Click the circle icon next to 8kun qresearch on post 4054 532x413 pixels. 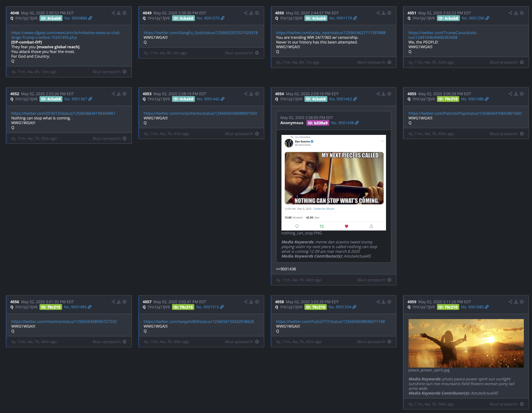click(x=389, y=280)
